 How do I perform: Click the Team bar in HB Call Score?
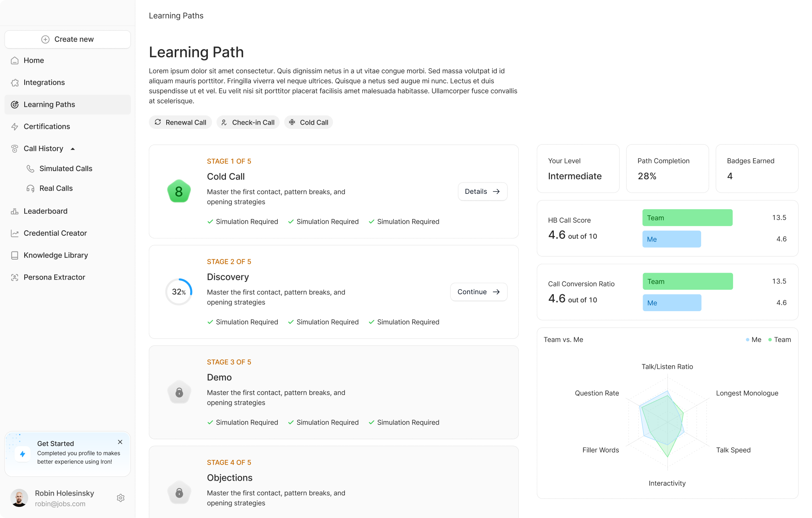[x=687, y=218]
